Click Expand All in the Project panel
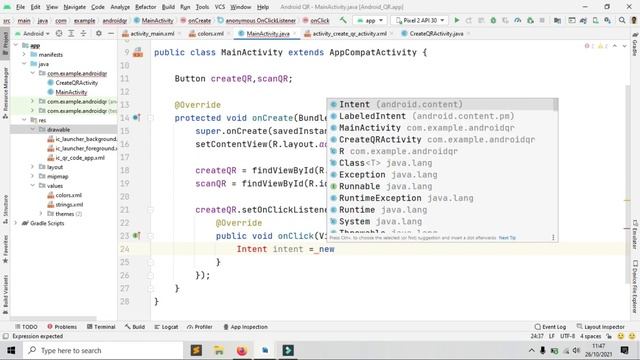Viewport: 640px width, 360px height. tap(71, 33)
